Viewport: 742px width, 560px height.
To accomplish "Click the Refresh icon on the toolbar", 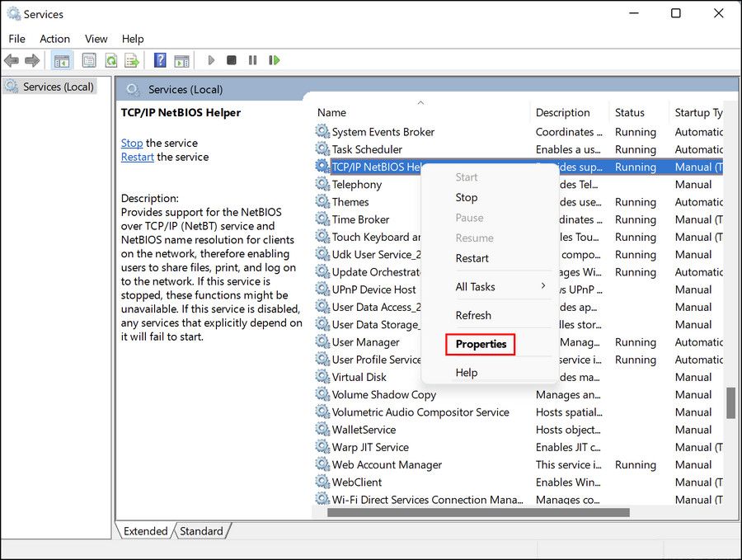I will pyautogui.click(x=111, y=59).
